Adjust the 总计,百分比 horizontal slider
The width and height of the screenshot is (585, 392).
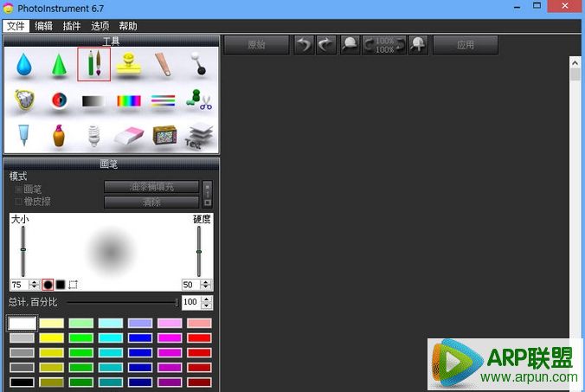coord(123,302)
